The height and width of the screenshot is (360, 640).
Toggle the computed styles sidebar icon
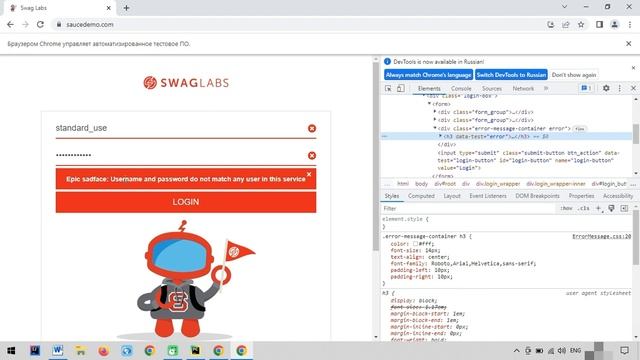pos(624,209)
